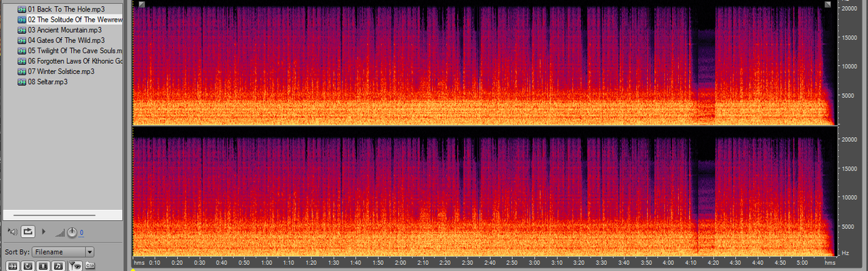
Task: Play the selected file preview
Action: coord(45,232)
